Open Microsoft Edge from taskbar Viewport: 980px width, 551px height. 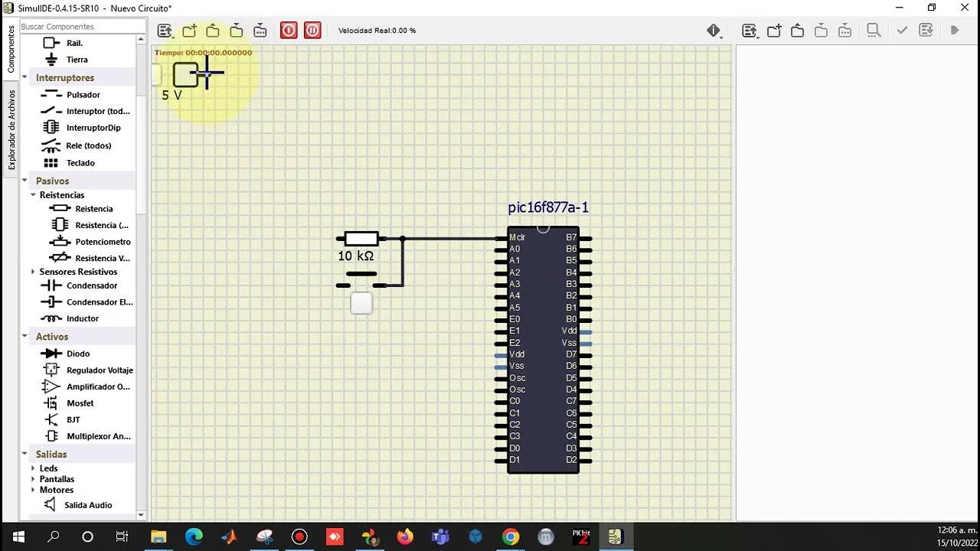(194, 536)
